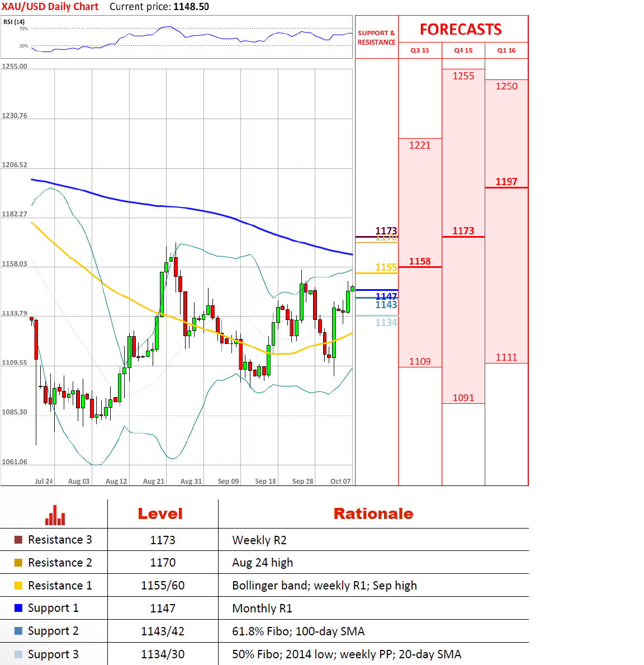644x665 pixels.
Task: Click the 1221 upper forecast in Q3 15
Action: coord(420,145)
